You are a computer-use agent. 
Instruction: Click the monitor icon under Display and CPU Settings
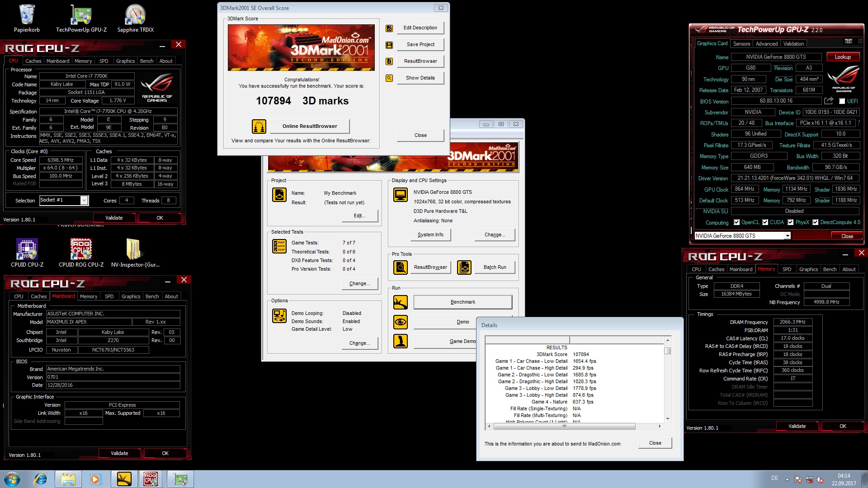pyautogui.click(x=401, y=195)
